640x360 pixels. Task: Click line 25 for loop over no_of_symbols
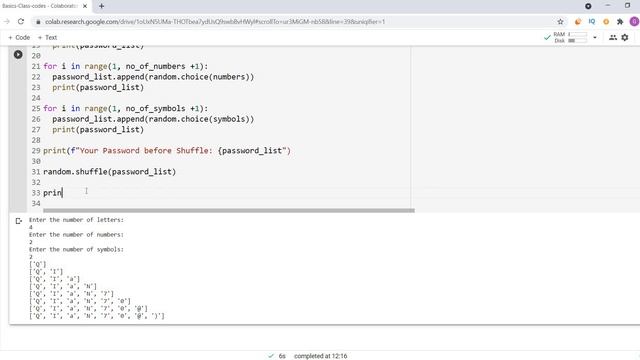[125, 108]
